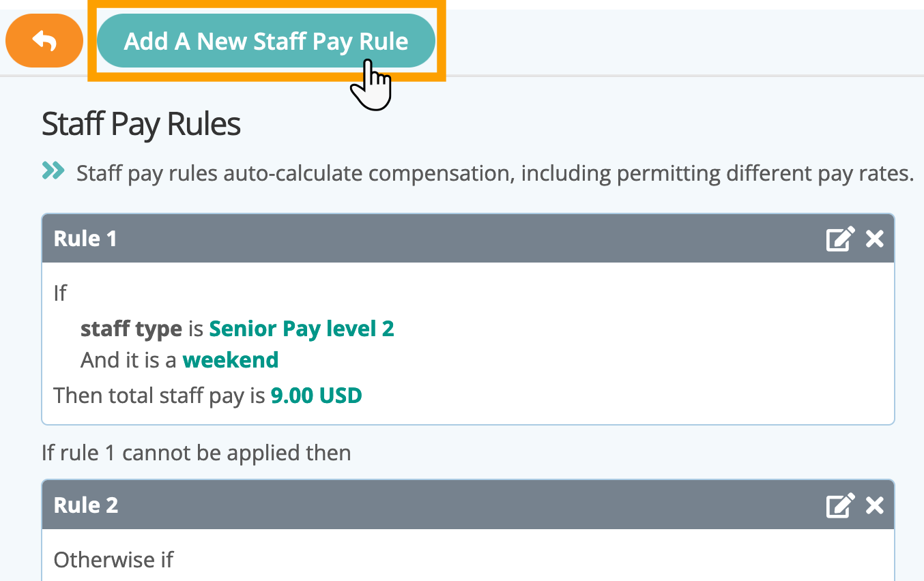Screen dimensions: 924x581
Task: Open the edit icon for Rule 2
Action: click(x=840, y=505)
